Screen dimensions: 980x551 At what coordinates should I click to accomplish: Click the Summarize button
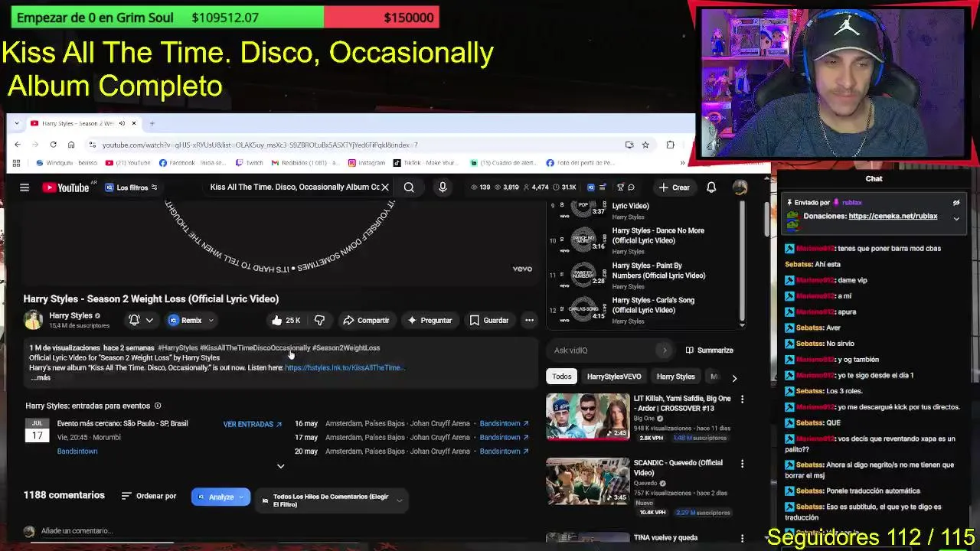(709, 350)
